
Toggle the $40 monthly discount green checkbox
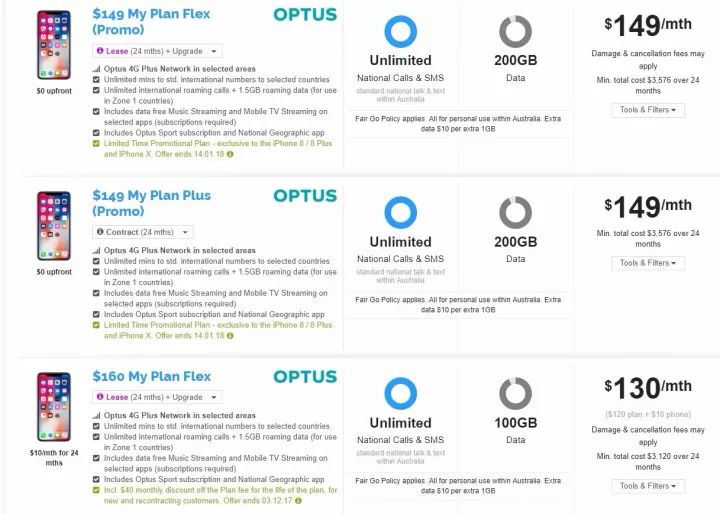point(96,490)
